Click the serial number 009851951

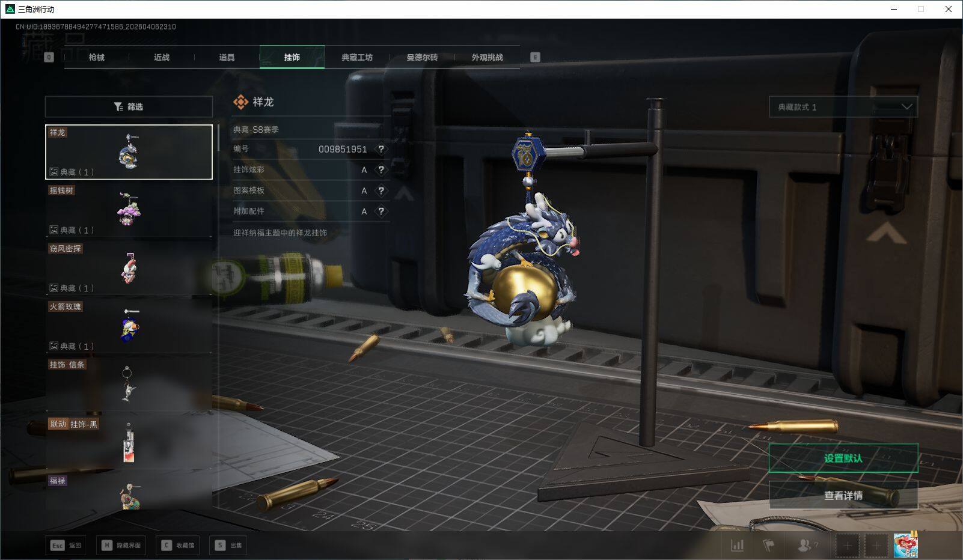tap(343, 149)
